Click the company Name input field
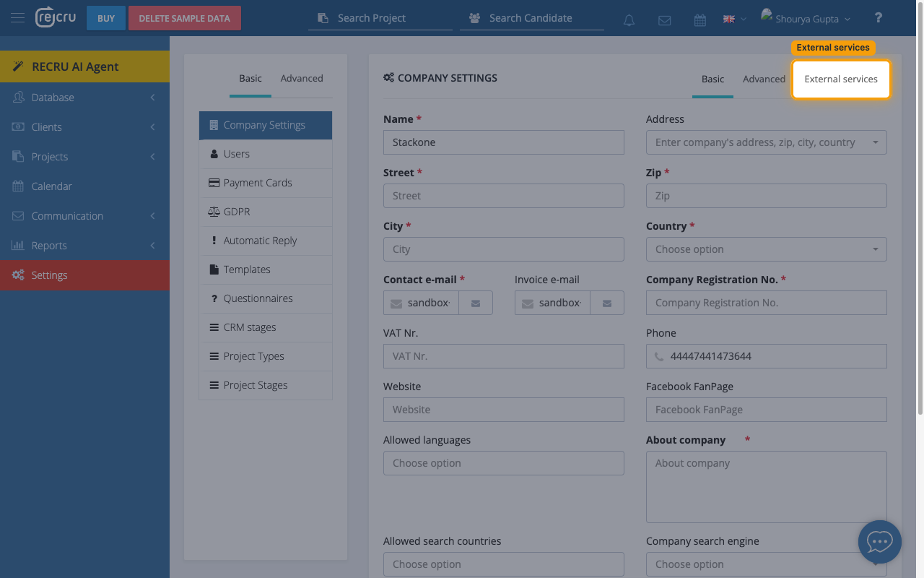Viewport: 924px width, 578px height. click(x=504, y=142)
